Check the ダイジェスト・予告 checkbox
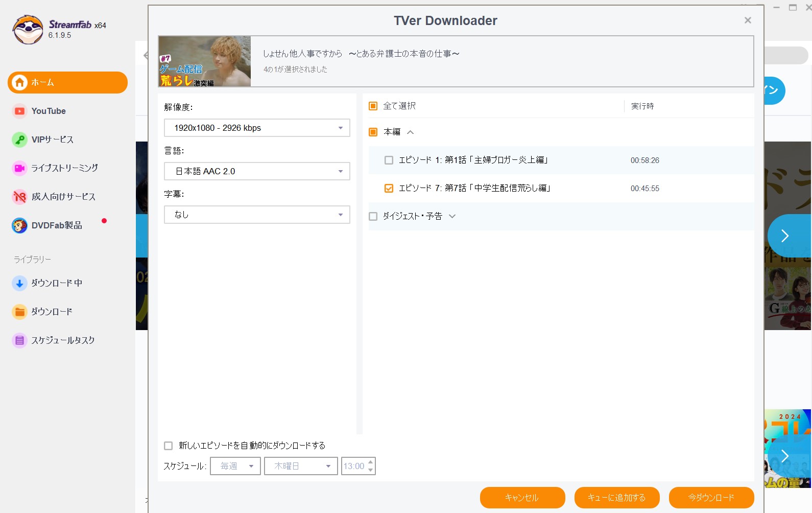This screenshot has width=812, height=513. point(373,216)
